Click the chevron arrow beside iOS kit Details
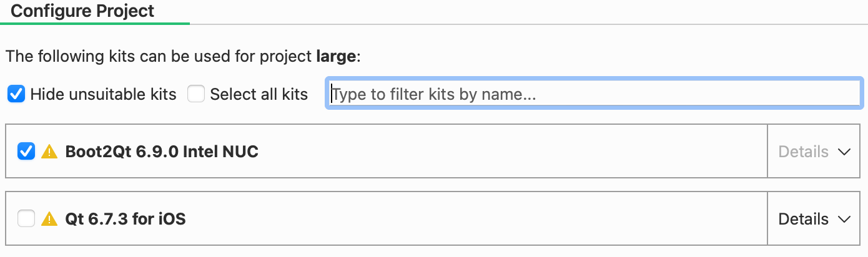 click(844, 219)
